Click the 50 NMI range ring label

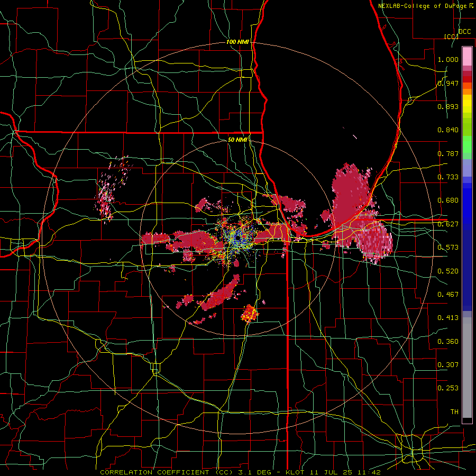[237, 140]
